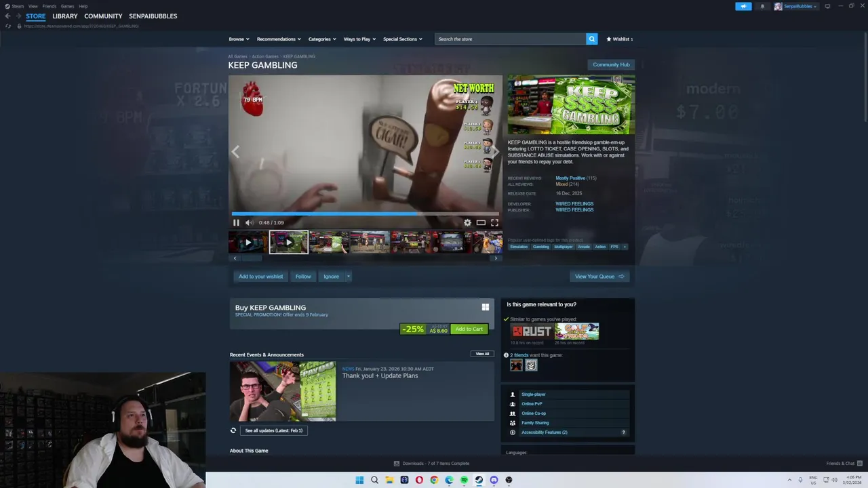Open the Thank you! + Update Plans post
Image resolution: width=868 pixels, height=488 pixels.
380,375
